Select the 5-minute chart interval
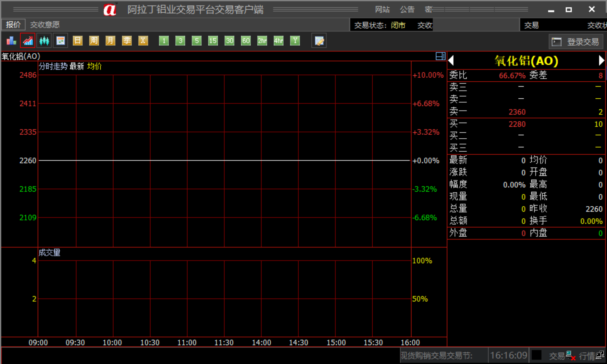The image size is (607, 364). 197,40
